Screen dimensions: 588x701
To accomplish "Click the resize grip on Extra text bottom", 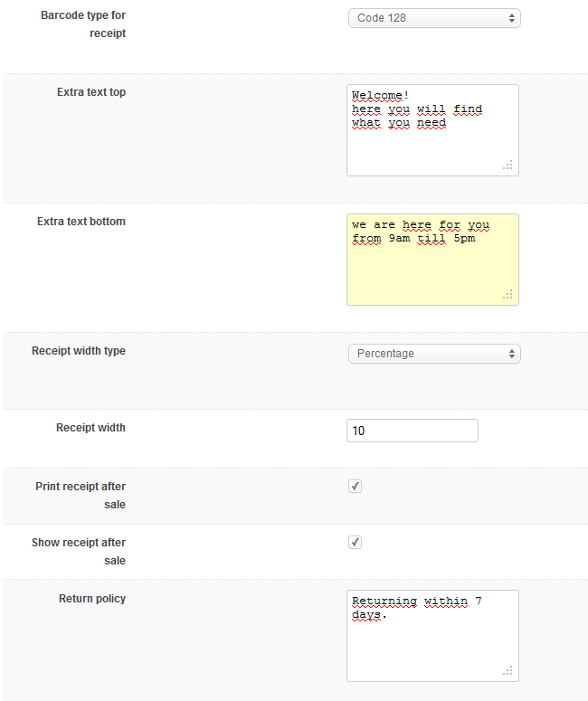I will point(508,295).
